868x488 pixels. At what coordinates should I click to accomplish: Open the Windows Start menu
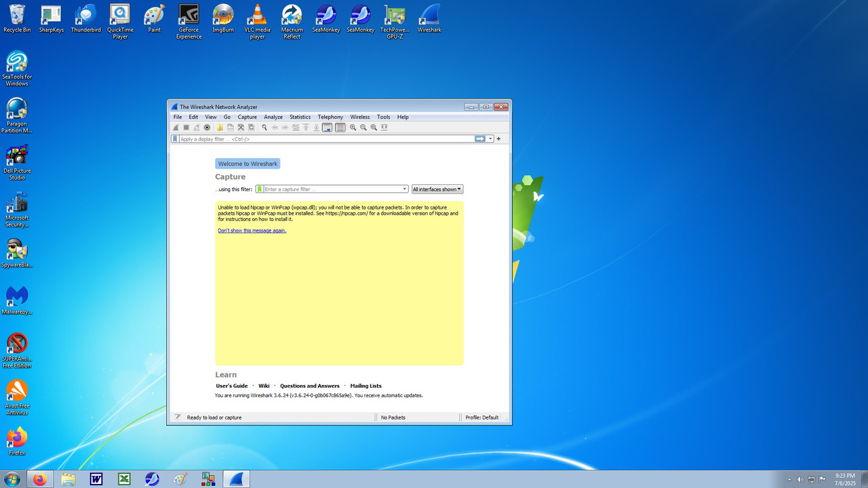tap(12, 479)
